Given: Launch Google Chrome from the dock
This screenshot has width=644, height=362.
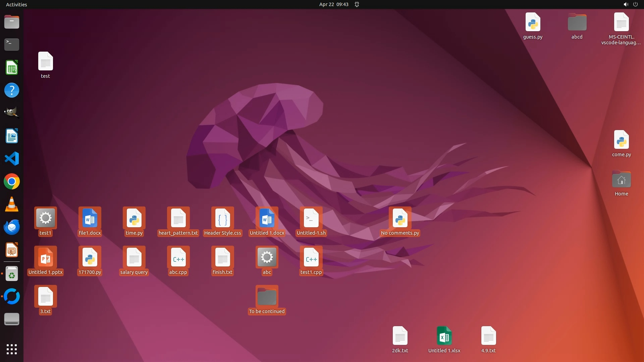Looking at the screenshot, I should click(x=12, y=181).
